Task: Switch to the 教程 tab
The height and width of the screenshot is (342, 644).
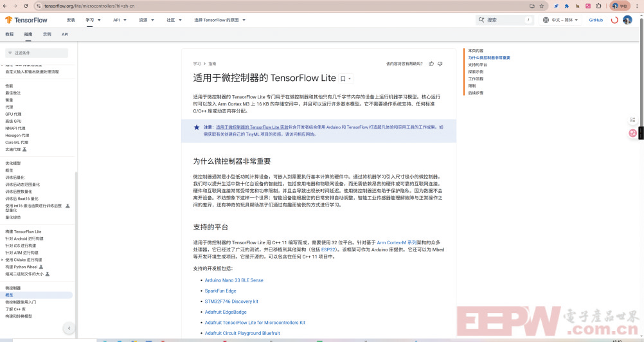Action: [10, 34]
